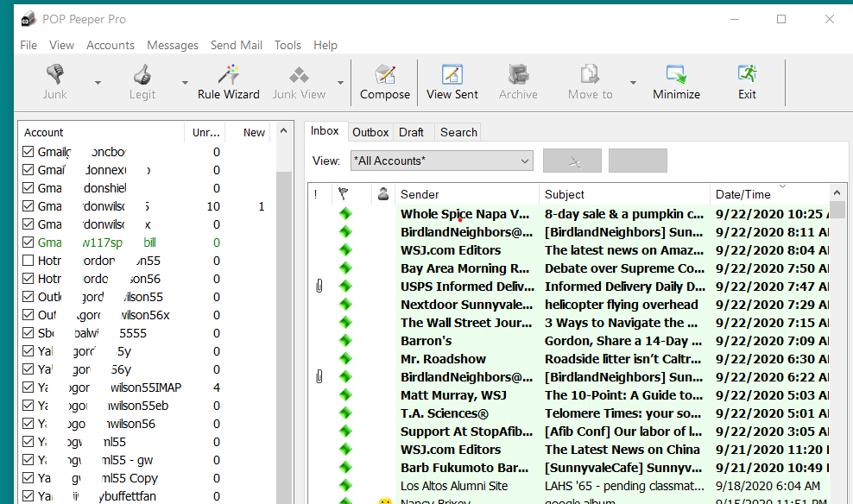Toggle checkbox for the ybuffettfan account

click(28, 496)
